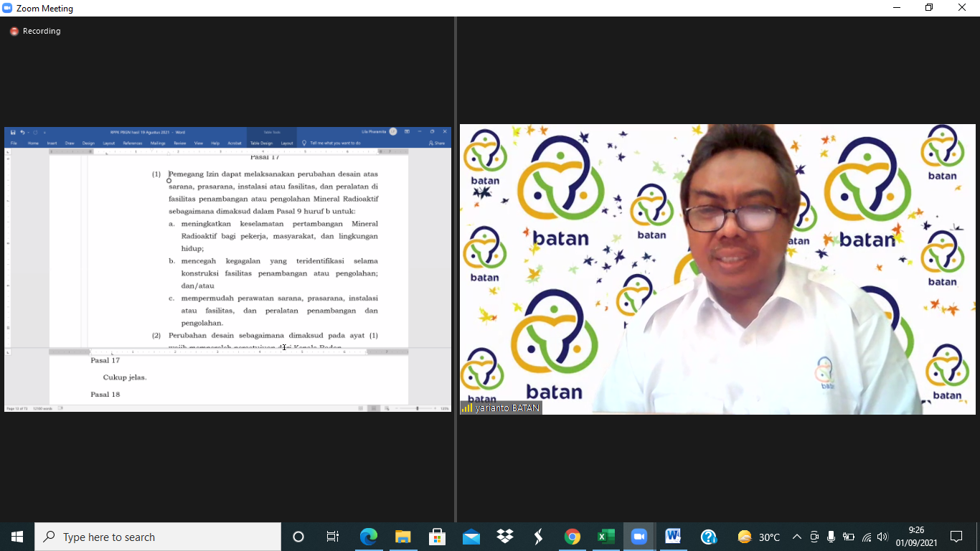Open Task View on the taskbar

(x=333, y=537)
